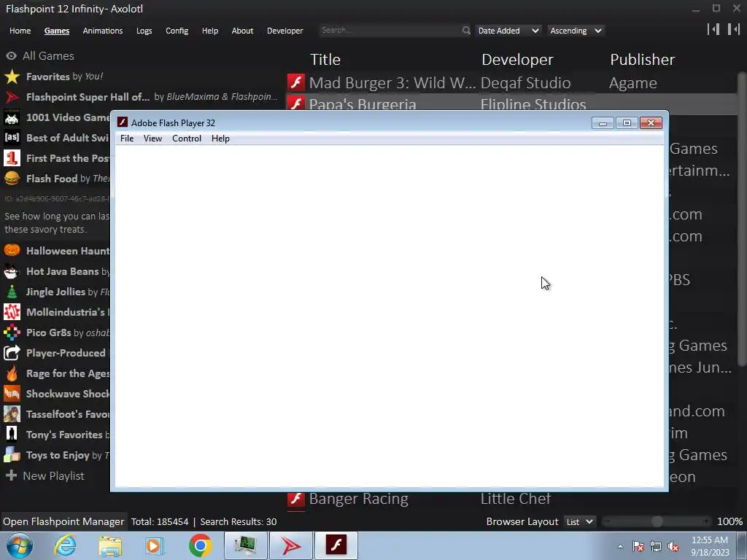Image resolution: width=747 pixels, height=560 pixels.
Task: Click the Flashpoint Super Hall of Fame icon
Action: pyautogui.click(x=12, y=97)
